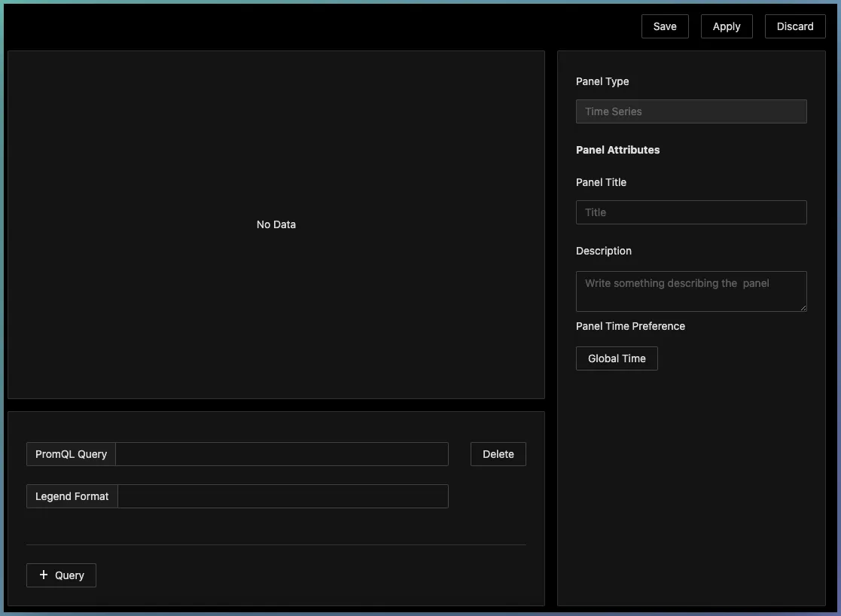Click the Panel Attributes heading
Viewport: 841px width, 616px height.
[x=617, y=150]
